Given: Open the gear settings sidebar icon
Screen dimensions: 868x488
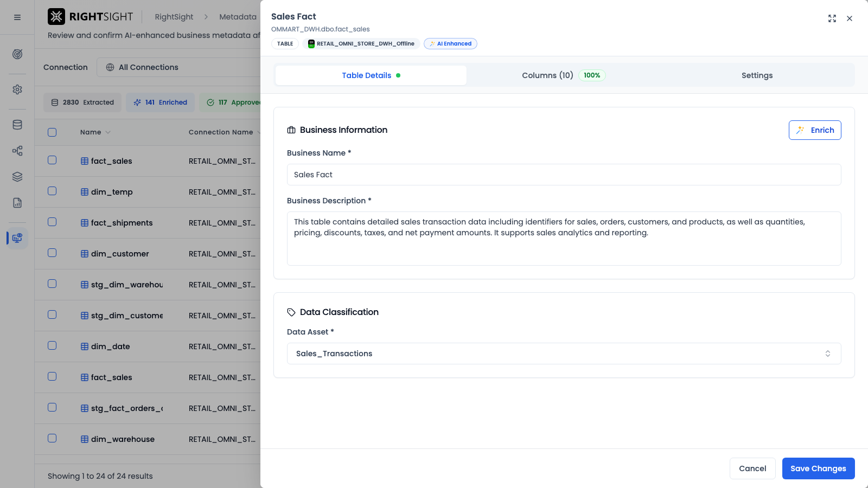Looking at the screenshot, I should click(17, 89).
